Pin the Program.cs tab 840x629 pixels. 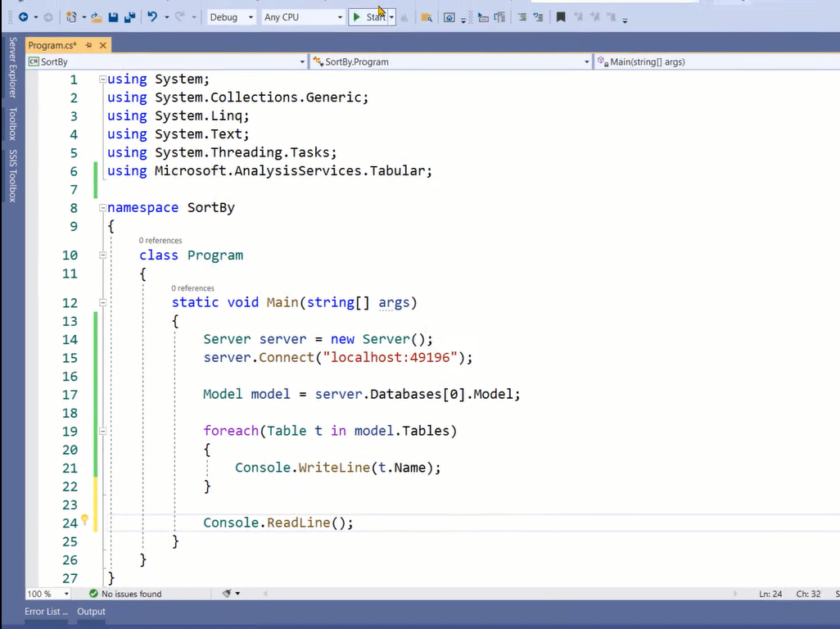89,46
